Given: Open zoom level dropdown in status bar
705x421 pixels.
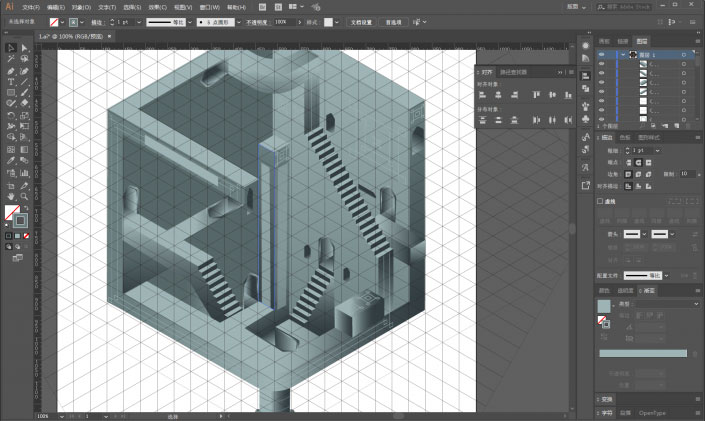Looking at the screenshot, I should point(62,417).
